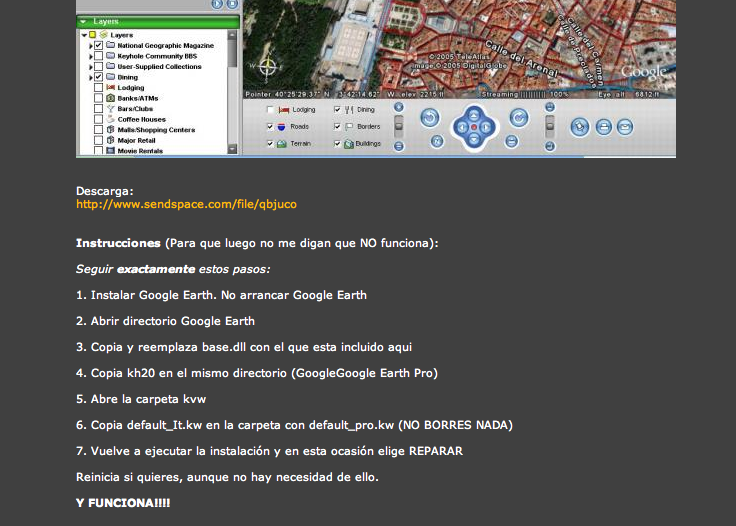Select the Banks/ATMs layer item
Screen dimensions: 736x526
[x=138, y=98]
